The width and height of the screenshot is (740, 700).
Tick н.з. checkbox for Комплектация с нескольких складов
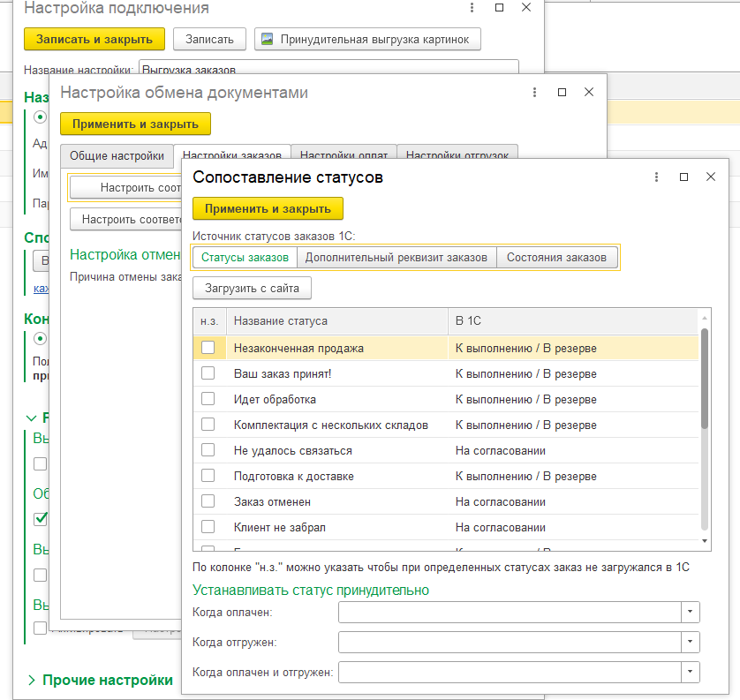pyautogui.click(x=208, y=425)
